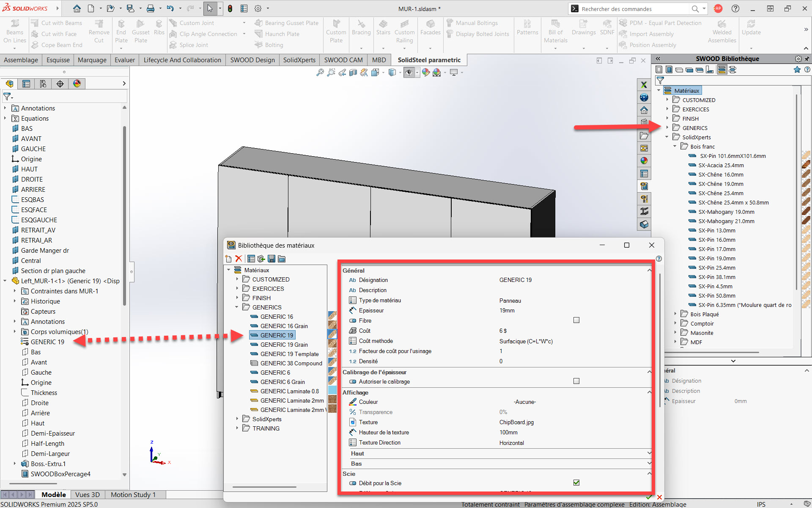The image size is (812, 508).
Task: Open the ConfigurationManager tab icon
Action: [x=43, y=84]
